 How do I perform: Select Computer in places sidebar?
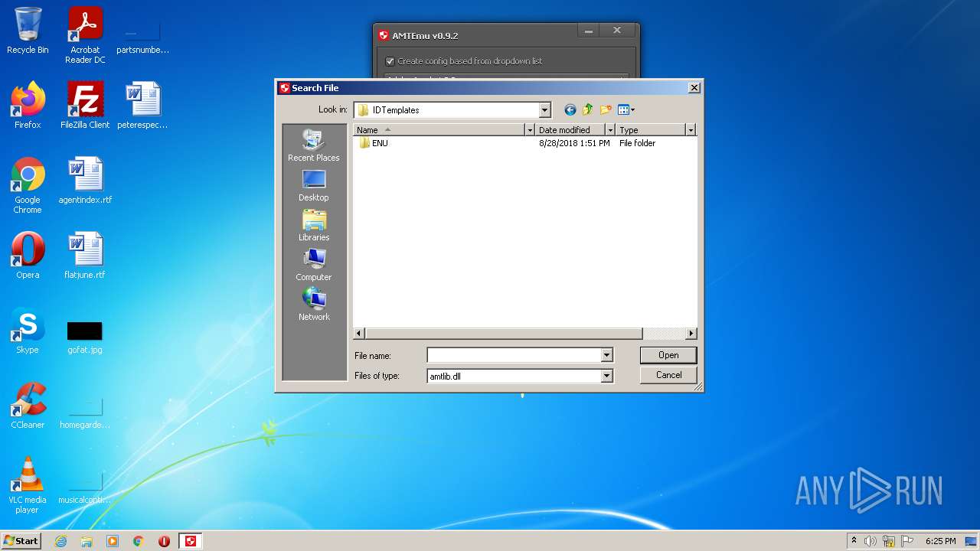click(x=314, y=266)
